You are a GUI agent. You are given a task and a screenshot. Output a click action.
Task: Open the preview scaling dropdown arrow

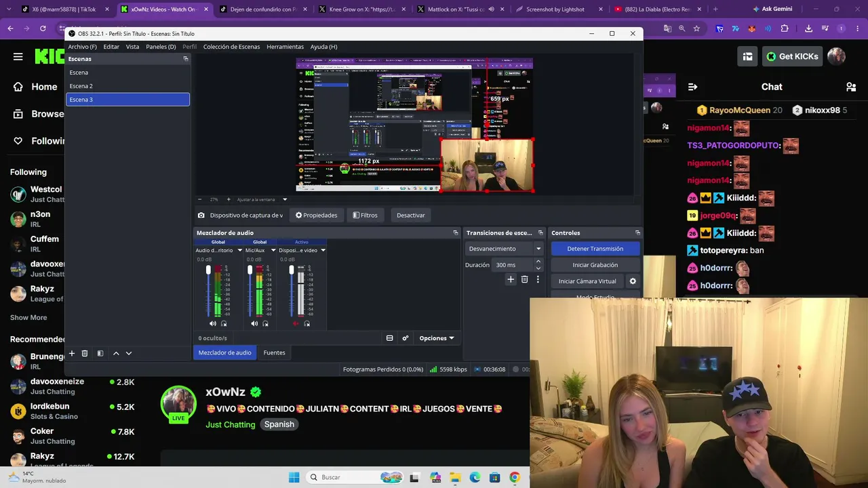coord(285,199)
